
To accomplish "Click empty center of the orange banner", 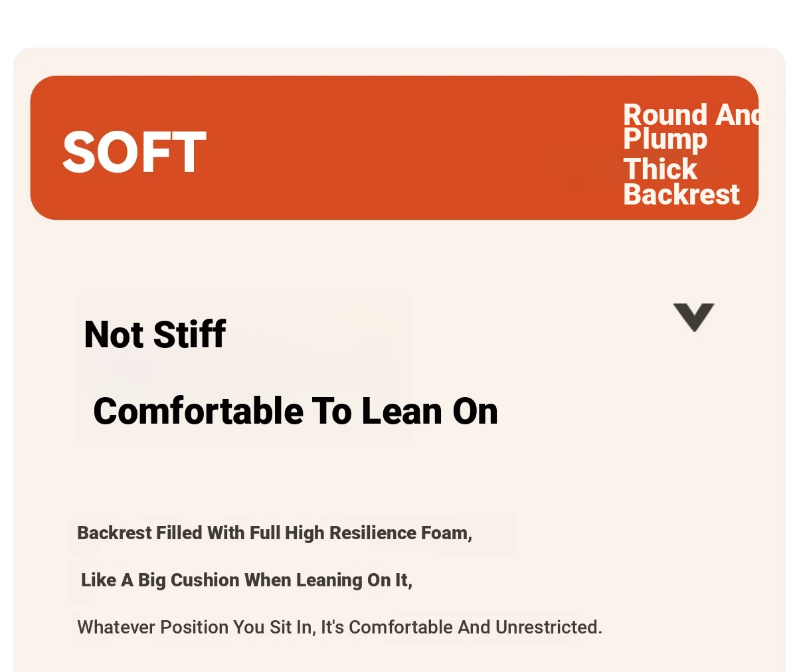I will pyautogui.click(x=398, y=148).
